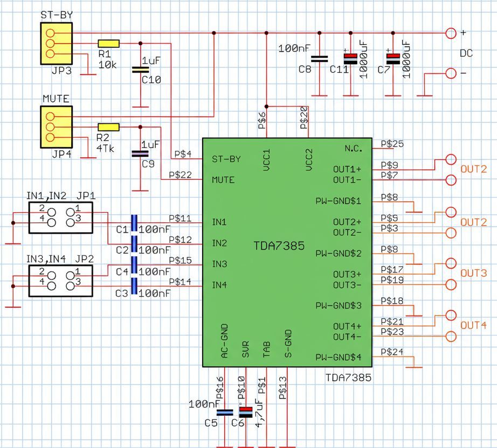Select the C6 electrolytic capacitor symbol
This screenshot has height=448, width=497.
pyautogui.click(x=246, y=412)
